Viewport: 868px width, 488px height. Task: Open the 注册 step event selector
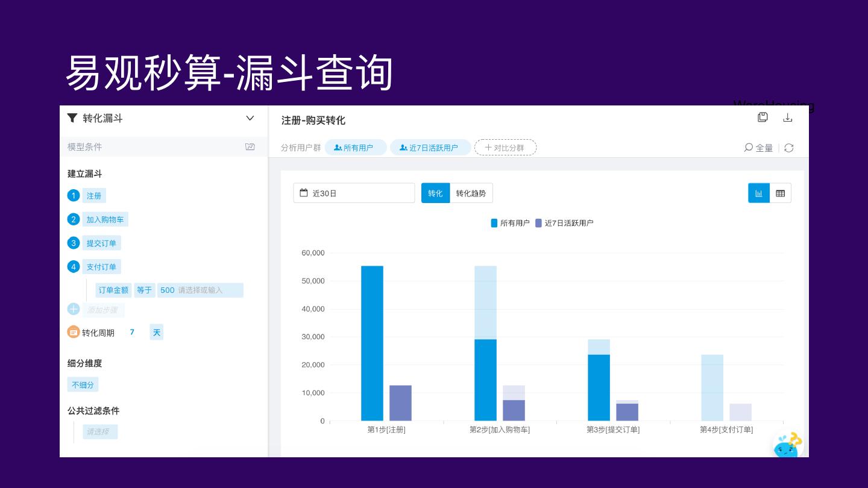94,195
